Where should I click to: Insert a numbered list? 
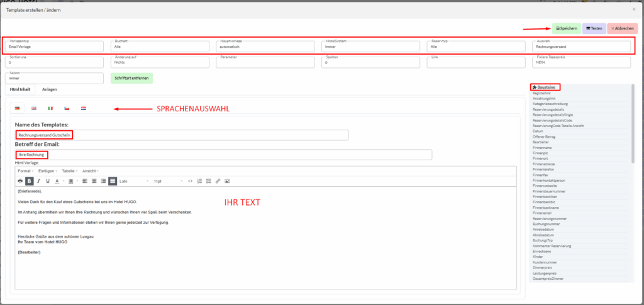pos(199,181)
